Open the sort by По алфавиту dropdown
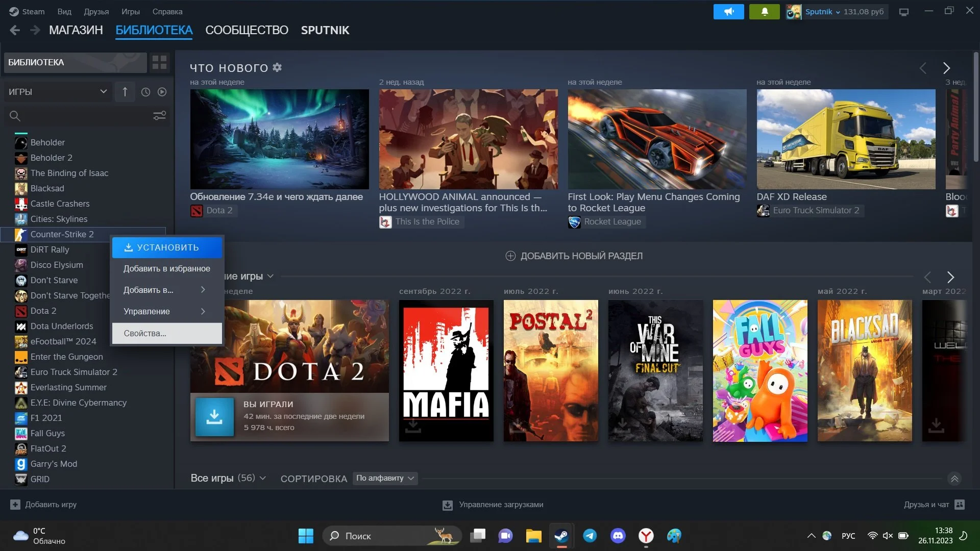The width and height of the screenshot is (980, 551). [x=385, y=478]
